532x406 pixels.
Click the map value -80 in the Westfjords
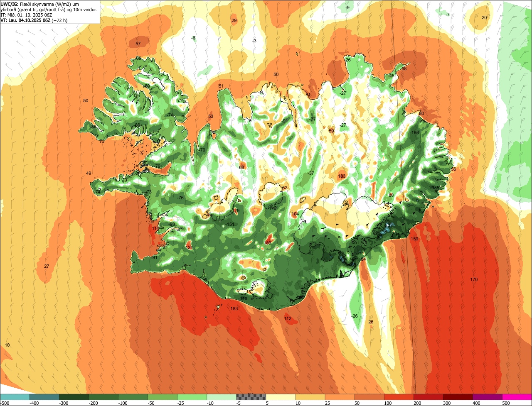tap(146, 86)
